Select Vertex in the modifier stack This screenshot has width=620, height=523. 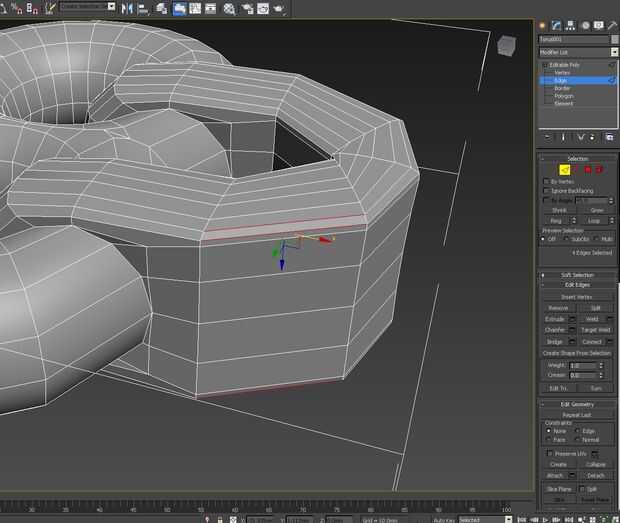click(x=562, y=72)
